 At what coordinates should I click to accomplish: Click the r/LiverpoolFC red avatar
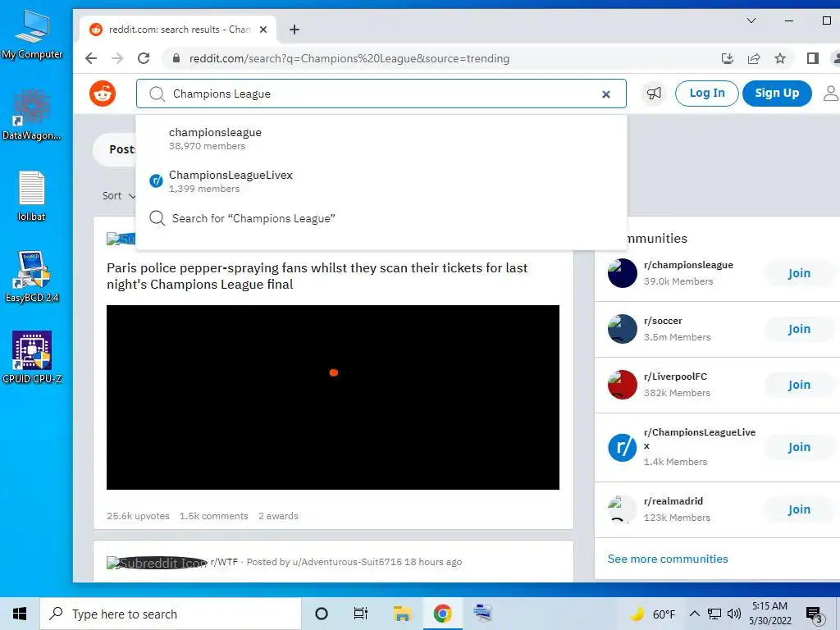622,385
